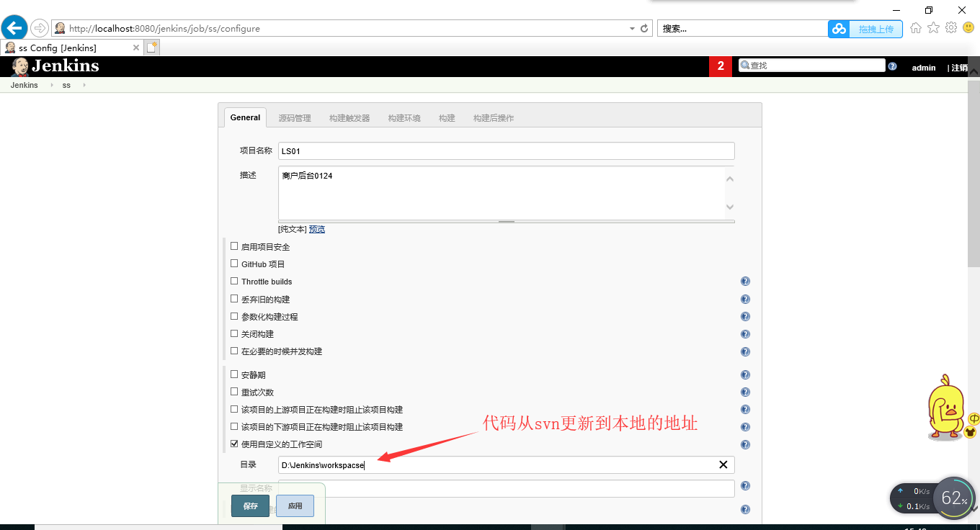
Task: Open help for Throttle builds
Action: [x=745, y=282]
